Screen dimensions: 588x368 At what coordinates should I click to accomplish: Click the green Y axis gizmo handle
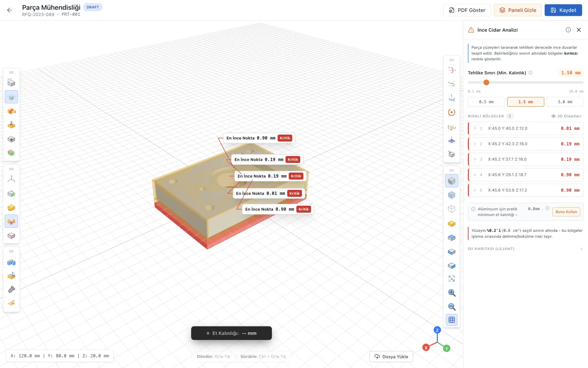click(447, 348)
